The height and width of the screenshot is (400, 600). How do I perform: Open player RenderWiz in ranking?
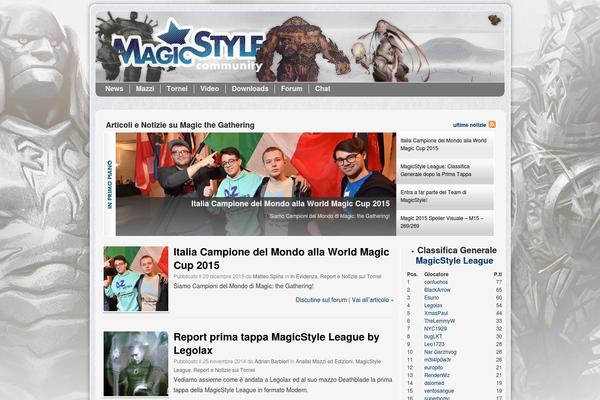[437, 376]
